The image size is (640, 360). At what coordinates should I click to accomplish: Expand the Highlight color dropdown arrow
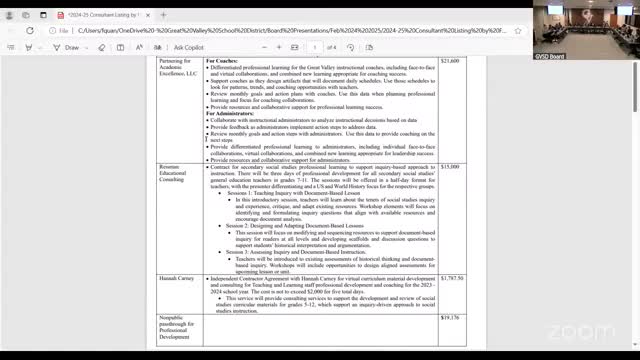pos(40,48)
